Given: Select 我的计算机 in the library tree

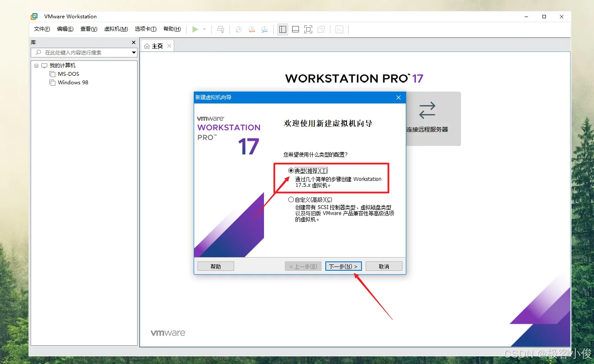Looking at the screenshot, I should [x=62, y=66].
